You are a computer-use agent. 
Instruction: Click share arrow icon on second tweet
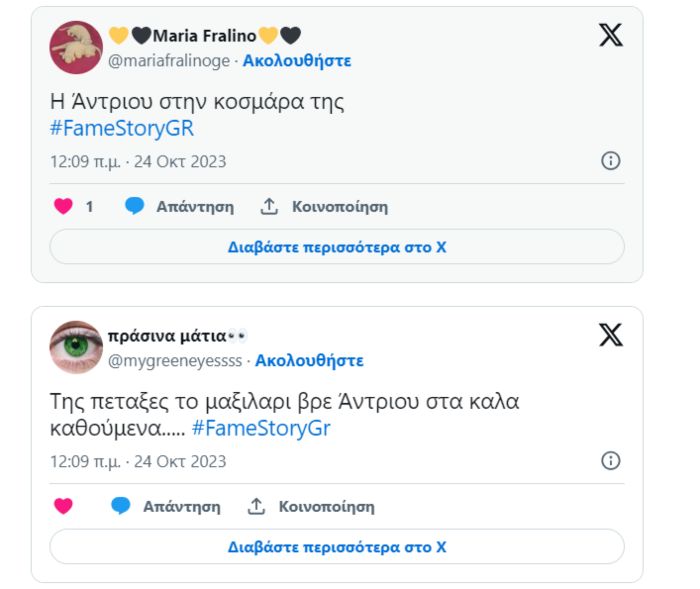tap(256, 506)
